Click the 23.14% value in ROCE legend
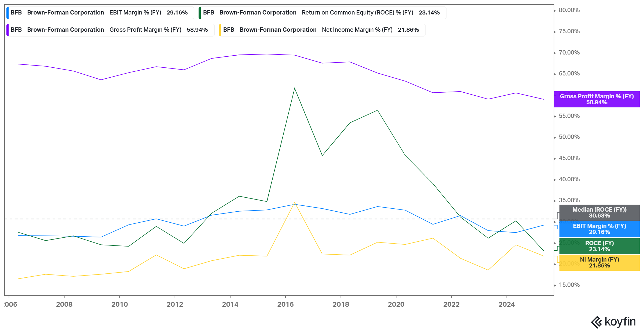The width and height of the screenshot is (644, 333). (x=429, y=13)
